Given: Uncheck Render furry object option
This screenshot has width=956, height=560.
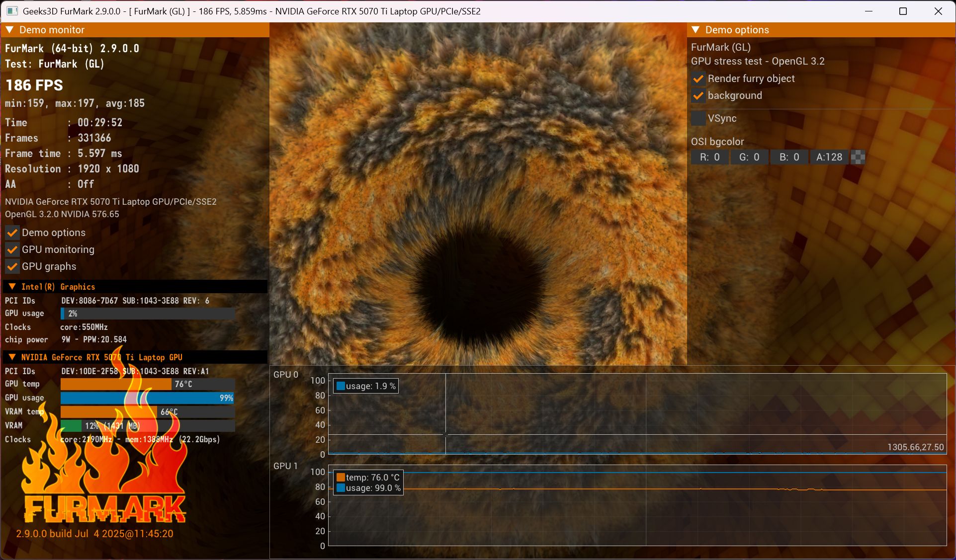Looking at the screenshot, I should click(698, 79).
